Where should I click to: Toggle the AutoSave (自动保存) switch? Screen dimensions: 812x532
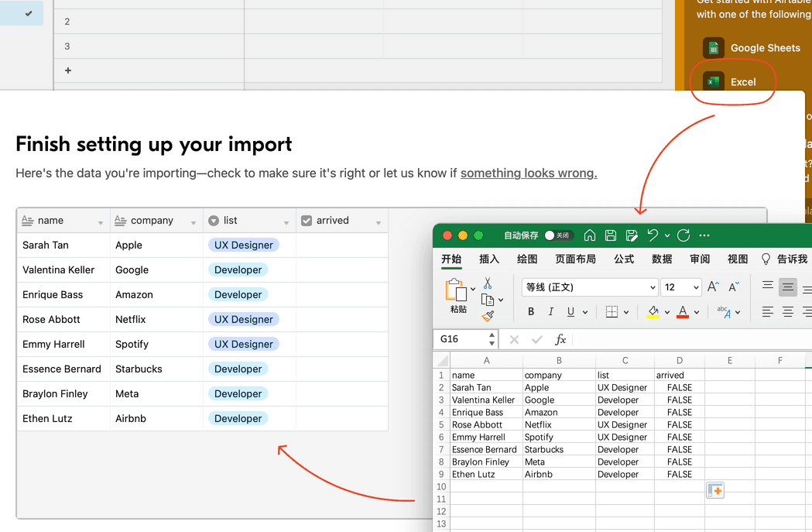click(x=557, y=235)
